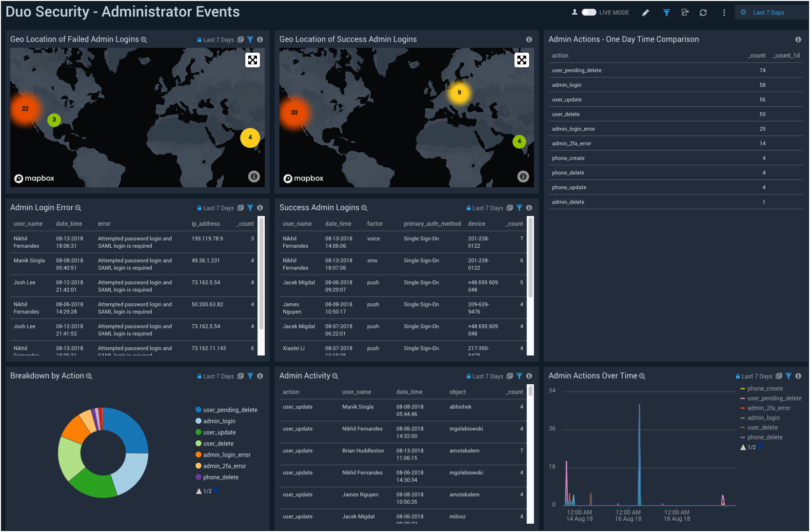Expand the success logins map to fullscreen
810x532 pixels.
(521, 59)
